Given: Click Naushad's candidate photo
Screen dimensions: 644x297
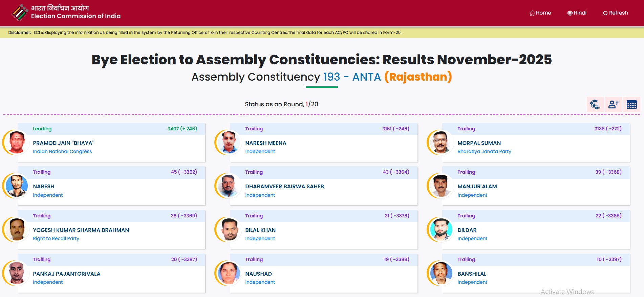Looking at the screenshot, I should tap(229, 273).
